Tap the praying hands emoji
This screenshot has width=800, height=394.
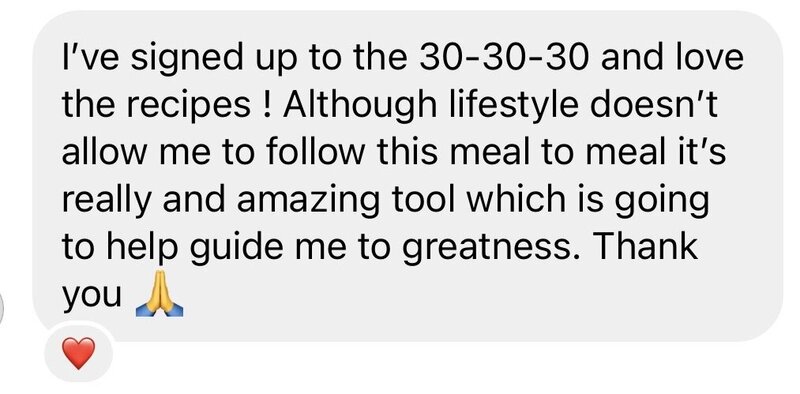click(160, 293)
